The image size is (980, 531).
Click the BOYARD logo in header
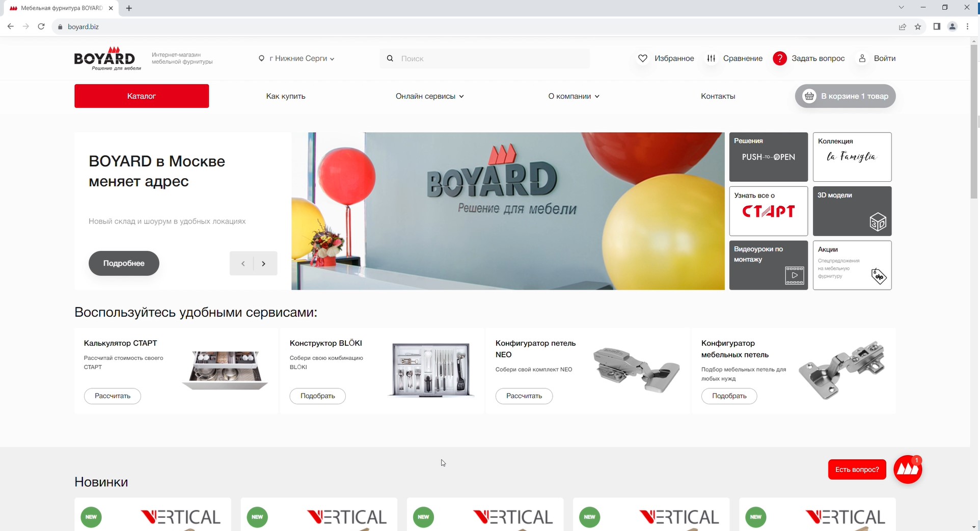pos(107,58)
